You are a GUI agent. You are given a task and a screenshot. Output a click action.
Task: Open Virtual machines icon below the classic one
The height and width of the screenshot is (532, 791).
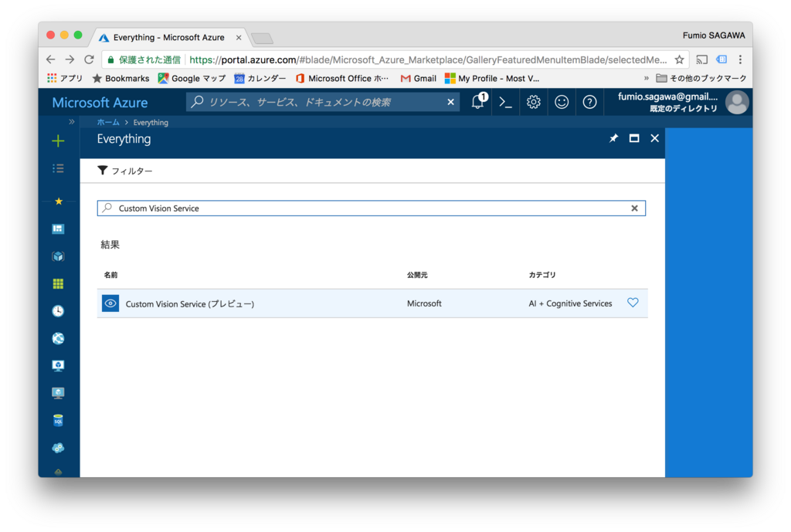tap(58, 393)
